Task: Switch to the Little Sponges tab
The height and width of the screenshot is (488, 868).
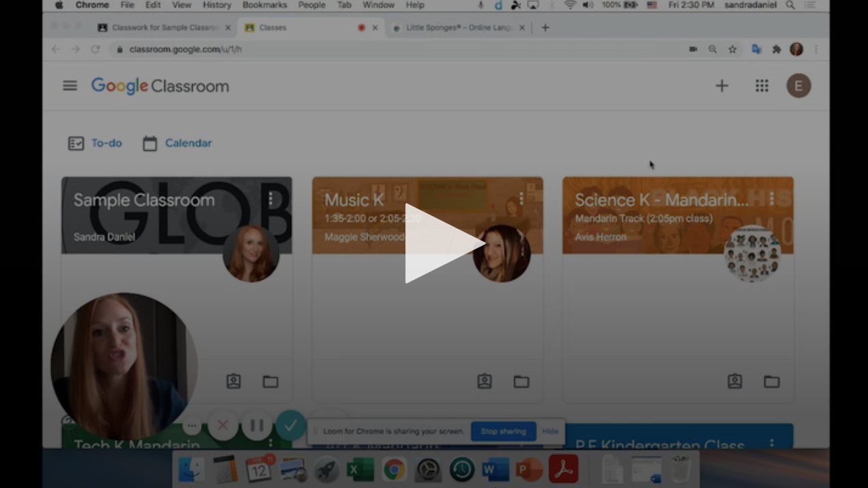Action: pos(458,28)
